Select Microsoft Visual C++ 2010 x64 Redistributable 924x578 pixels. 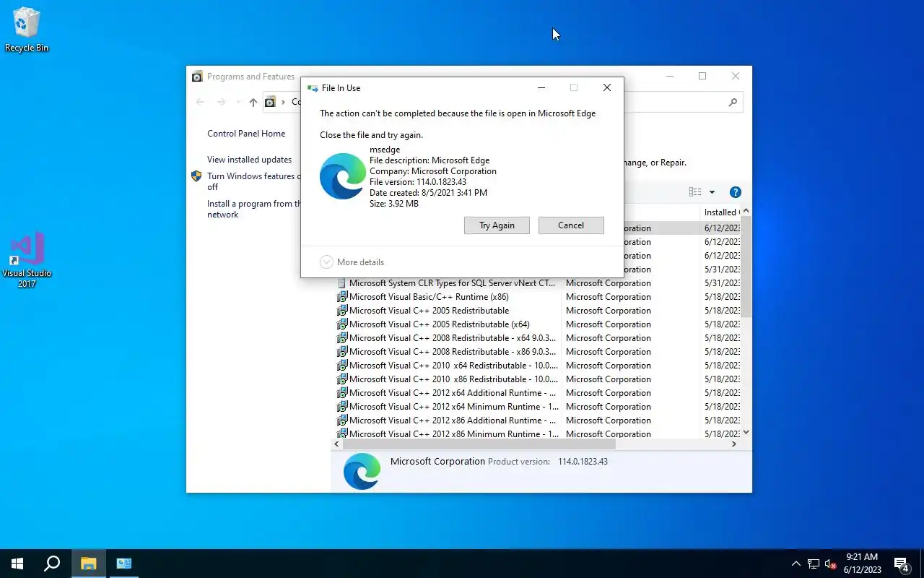(538, 366)
